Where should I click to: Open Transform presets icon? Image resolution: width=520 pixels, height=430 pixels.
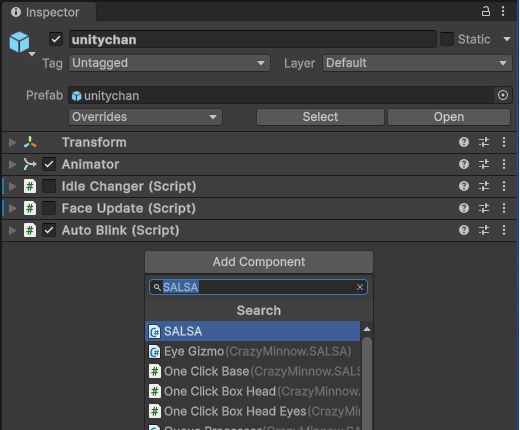click(484, 142)
